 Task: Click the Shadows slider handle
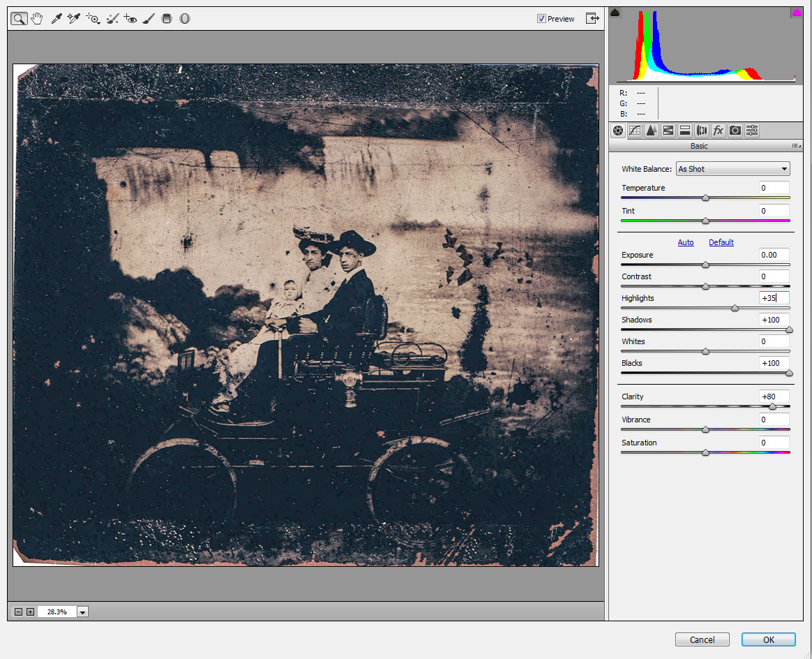coord(789,330)
